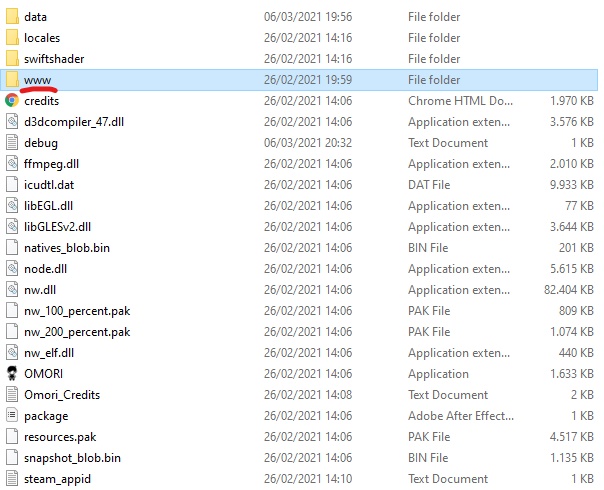Select the snapshot_blob.bin file icon

tap(12, 458)
